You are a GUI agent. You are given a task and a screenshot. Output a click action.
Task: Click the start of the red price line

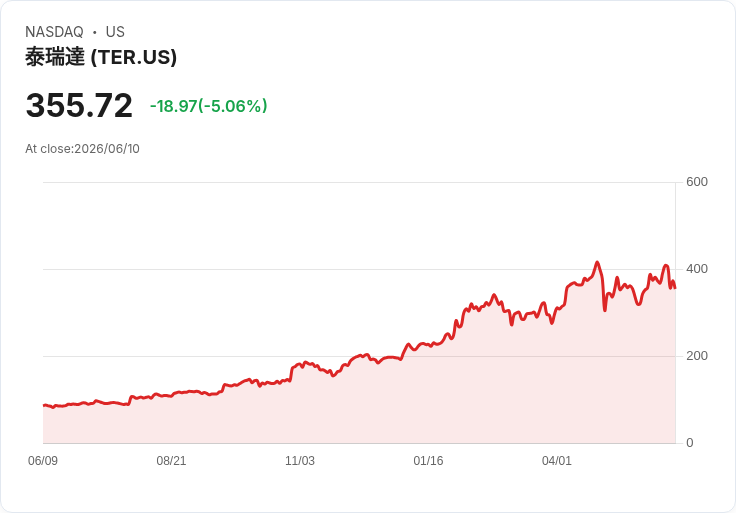44,405
